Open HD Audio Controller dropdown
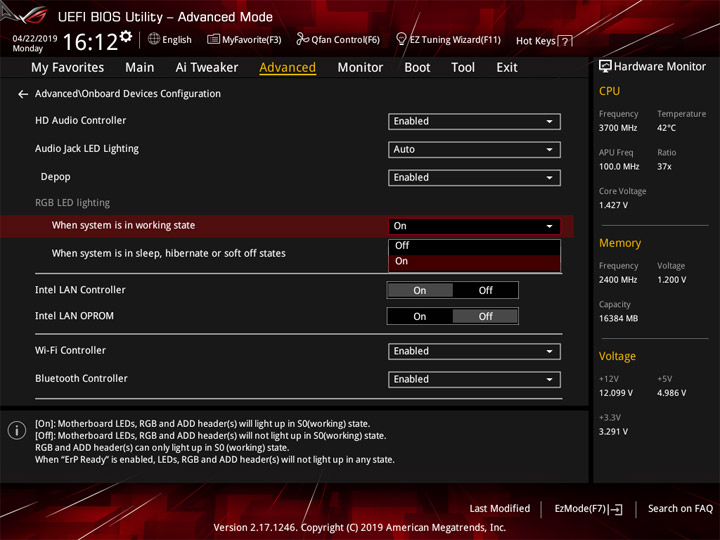 [474, 121]
